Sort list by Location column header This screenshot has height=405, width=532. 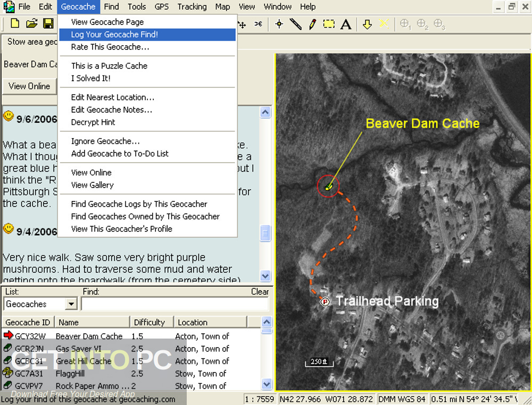click(x=211, y=322)
